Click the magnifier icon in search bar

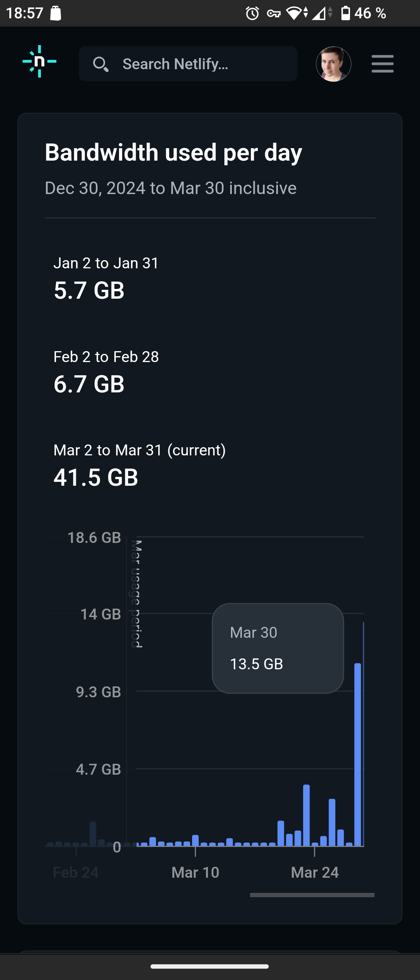100,64
